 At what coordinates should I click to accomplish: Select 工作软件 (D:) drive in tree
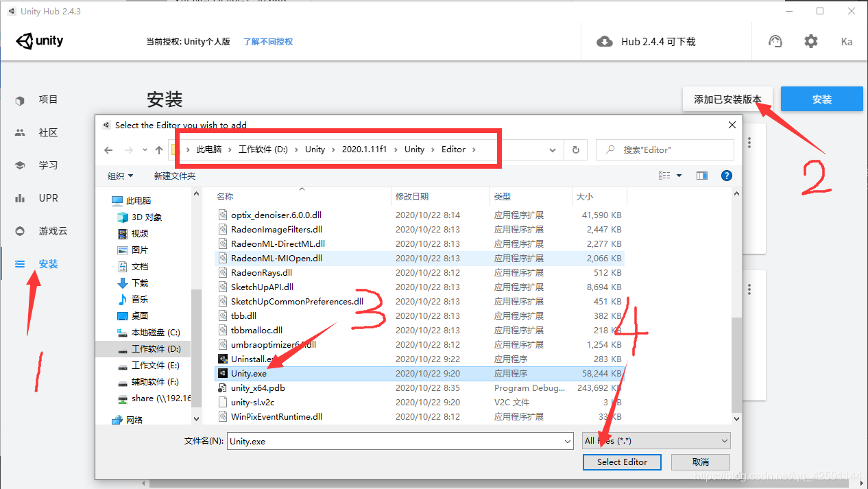(x=149, y=349)
